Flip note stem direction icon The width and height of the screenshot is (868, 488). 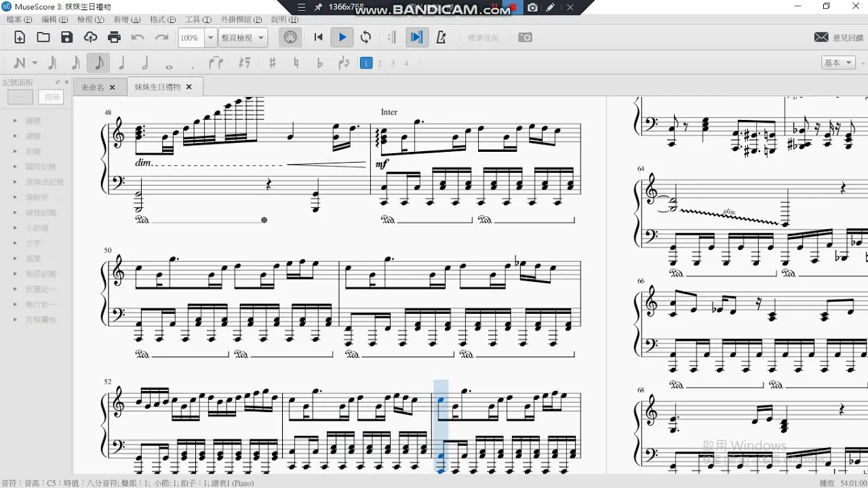click(x=344, y=63)
